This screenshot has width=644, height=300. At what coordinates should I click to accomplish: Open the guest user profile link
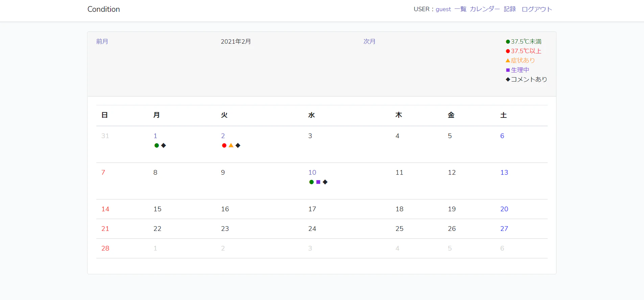pyautogui.click(x=443, y=9)
